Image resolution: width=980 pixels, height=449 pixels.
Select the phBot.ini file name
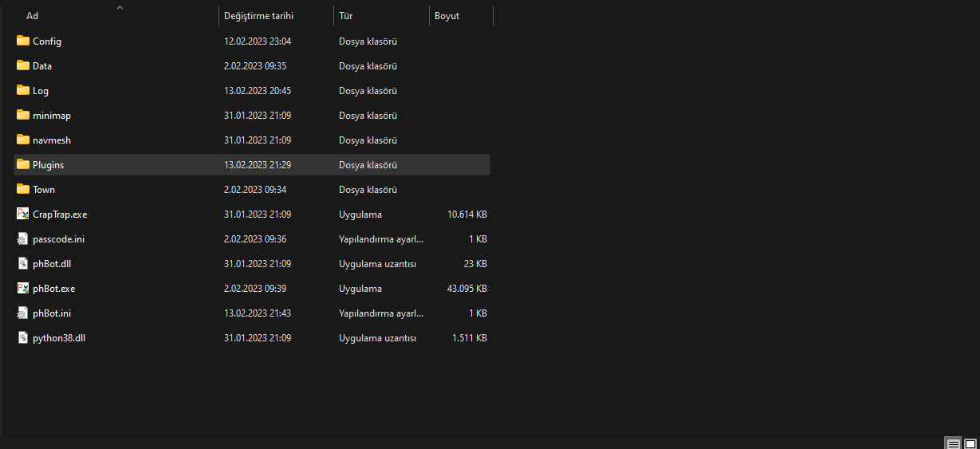point(52,313)
